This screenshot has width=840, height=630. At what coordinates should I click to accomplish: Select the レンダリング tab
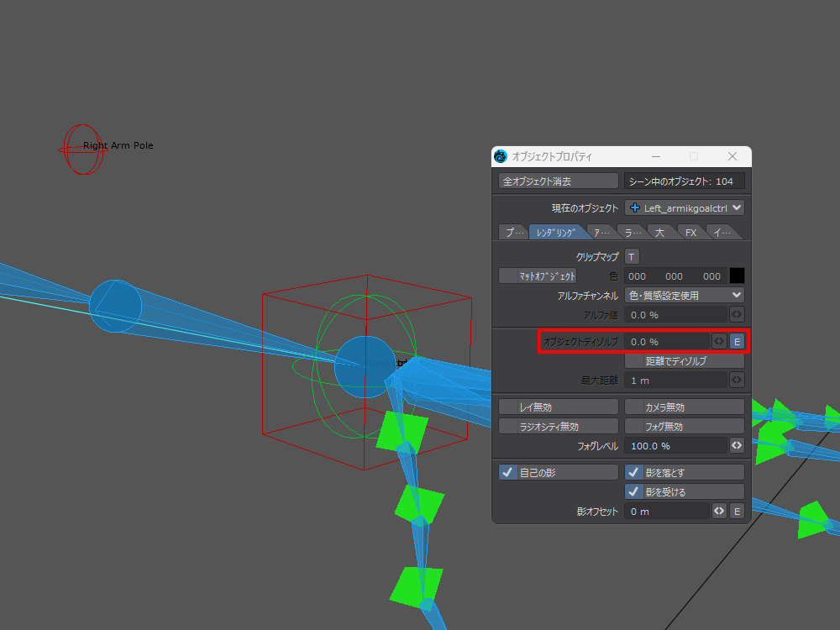click(556, 233)
